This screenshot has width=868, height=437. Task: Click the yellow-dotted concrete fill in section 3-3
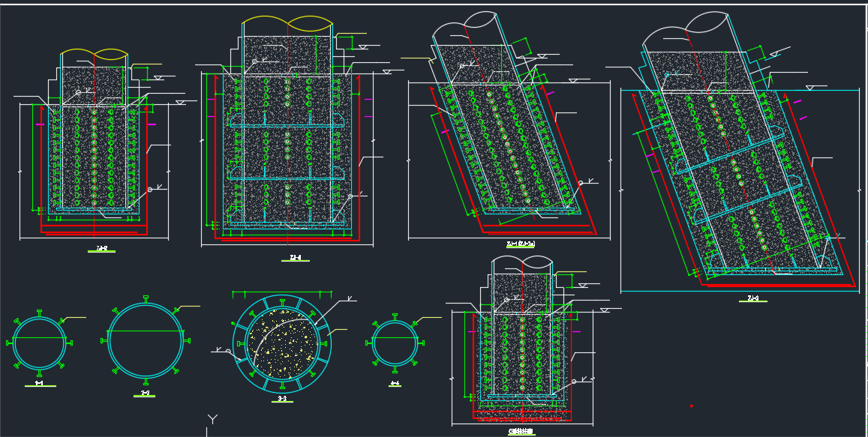282,343
